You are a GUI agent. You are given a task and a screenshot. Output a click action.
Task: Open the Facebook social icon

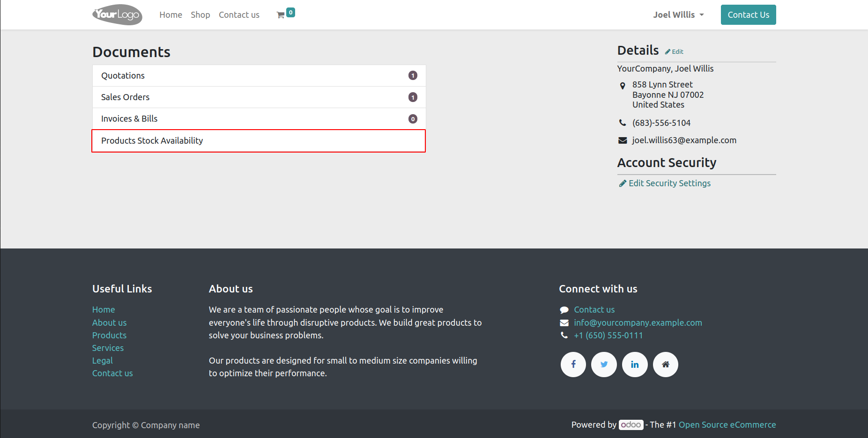[573, 365]
